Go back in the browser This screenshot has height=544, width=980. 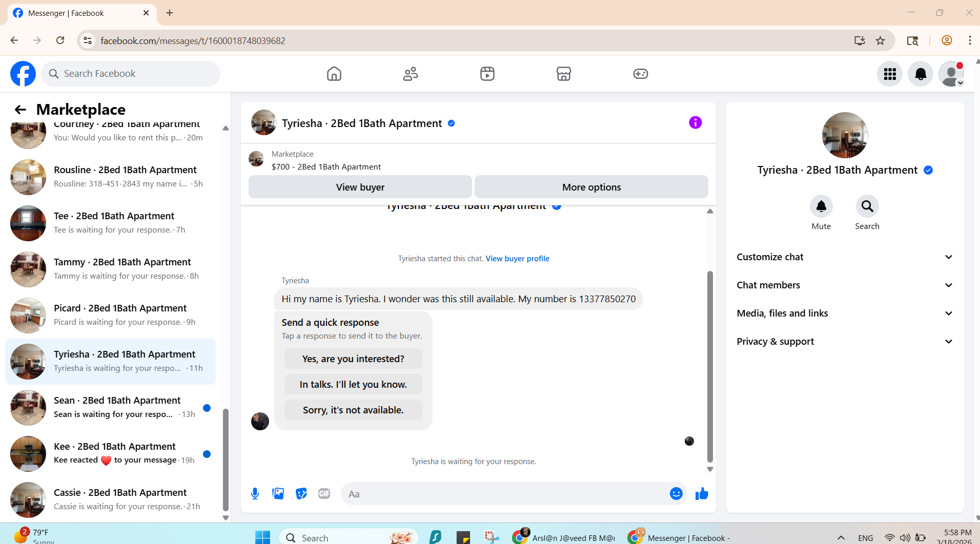coord(14,40)
